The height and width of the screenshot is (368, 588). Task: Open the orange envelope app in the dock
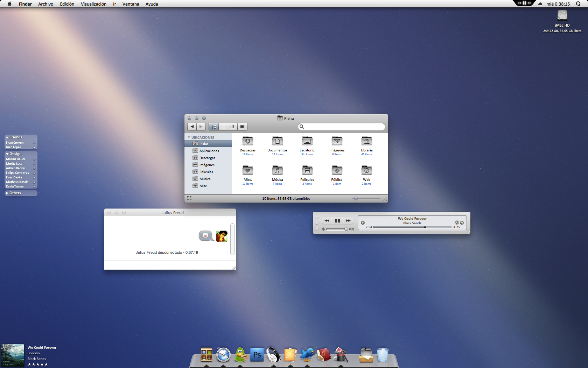point(290,355)
